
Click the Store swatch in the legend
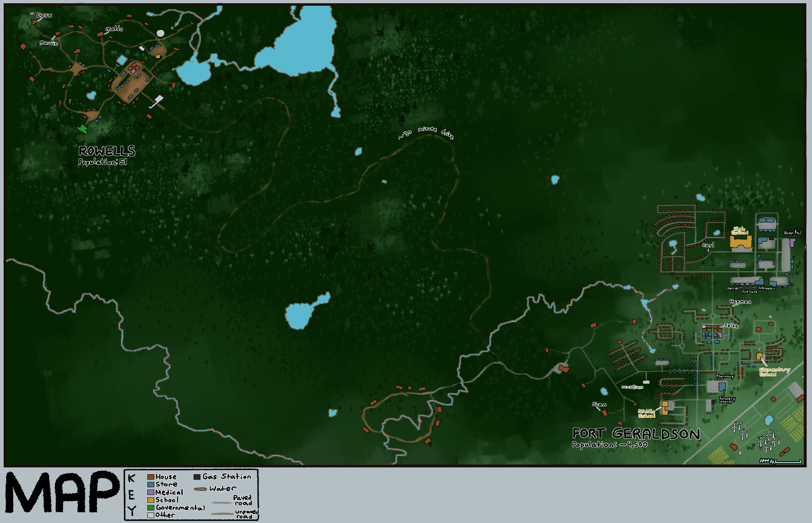point(151,484)
